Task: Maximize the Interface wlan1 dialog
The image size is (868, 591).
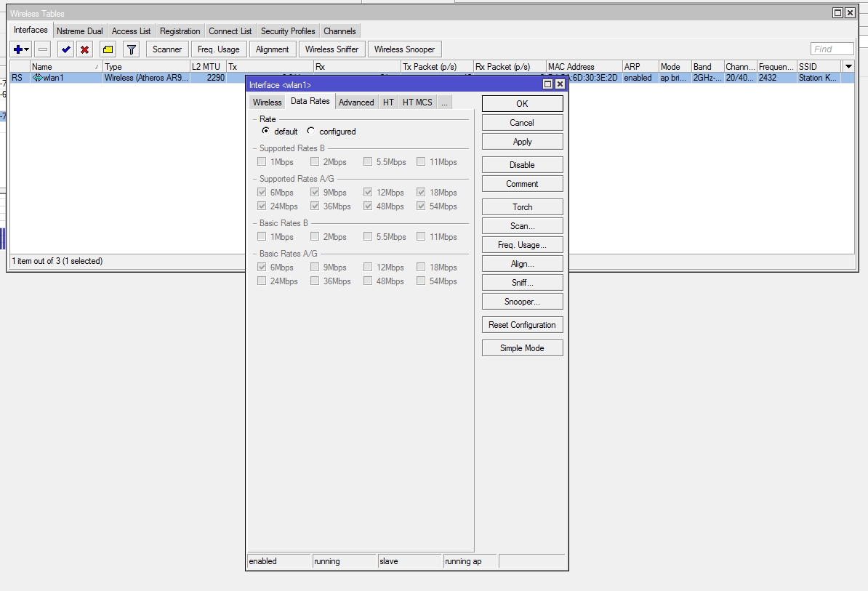Action: pyautogui.click(x=548, y=84)
